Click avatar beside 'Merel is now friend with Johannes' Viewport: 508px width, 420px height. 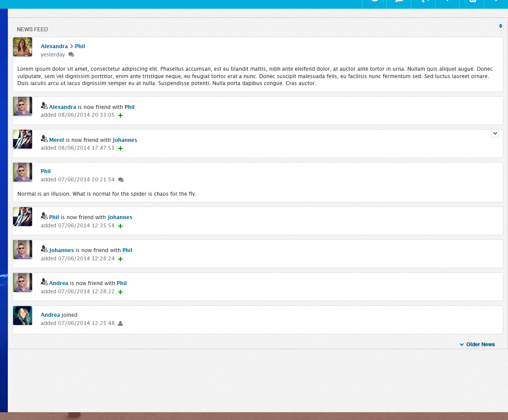pyautogui.click(x=23, y=139)
